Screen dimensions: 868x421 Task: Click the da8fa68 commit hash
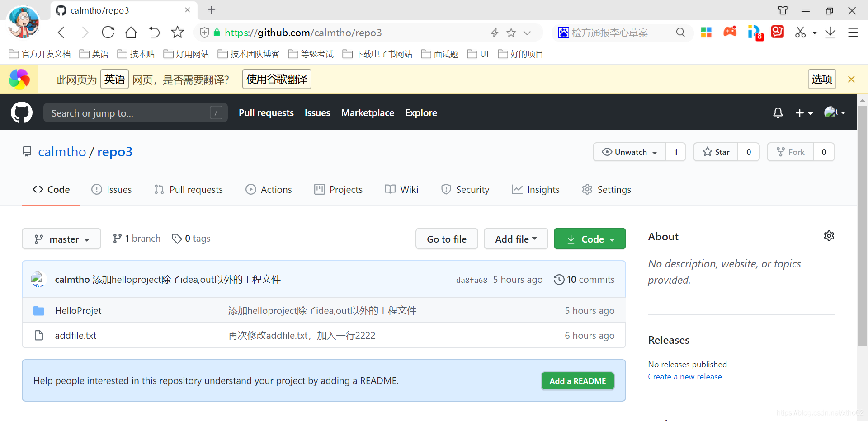[x=472, y=280]
